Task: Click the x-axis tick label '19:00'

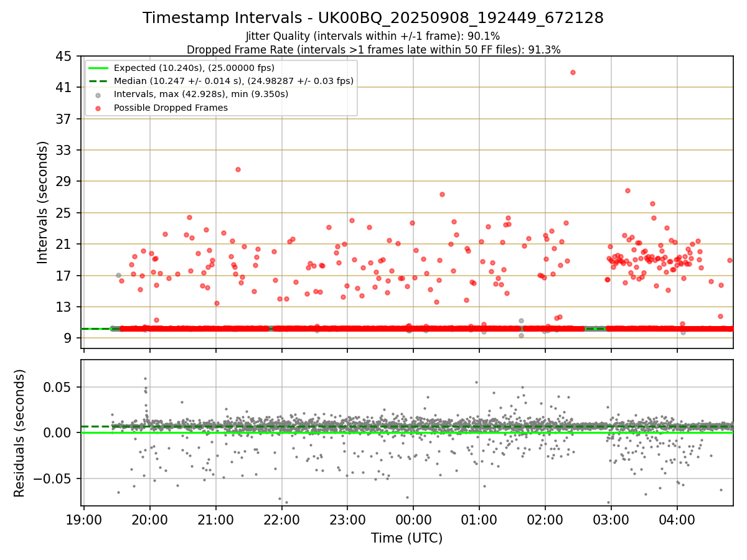Action: [x=84, y=520]
